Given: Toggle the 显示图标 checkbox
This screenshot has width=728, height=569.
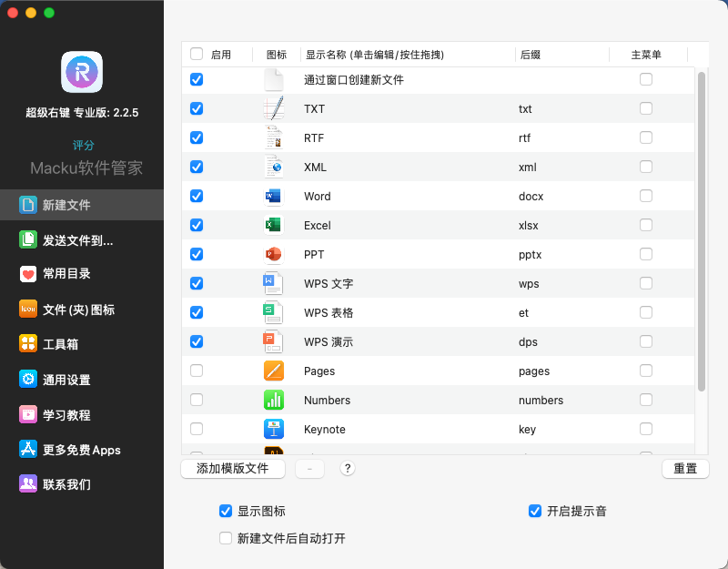Looking at the screenshot, I should coord(226,511).
